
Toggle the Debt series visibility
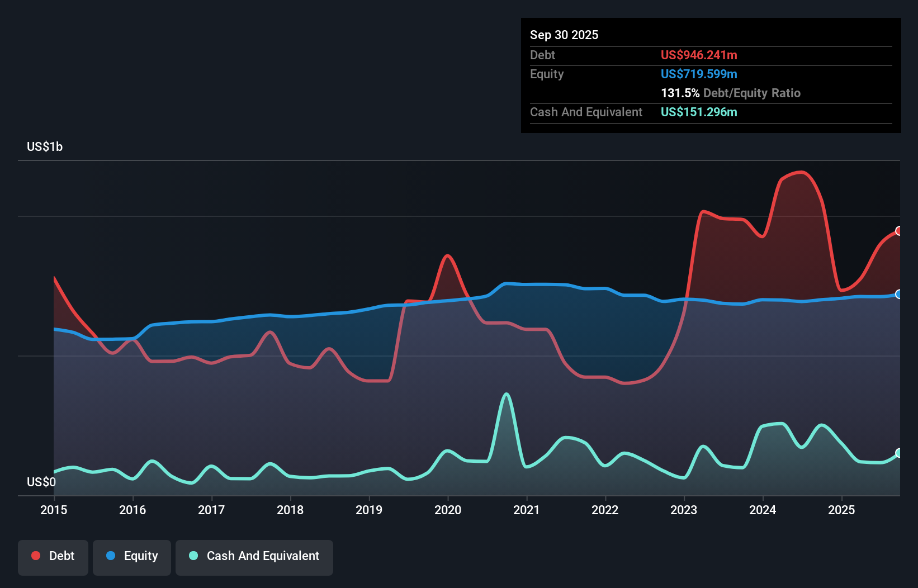(53, 556)
